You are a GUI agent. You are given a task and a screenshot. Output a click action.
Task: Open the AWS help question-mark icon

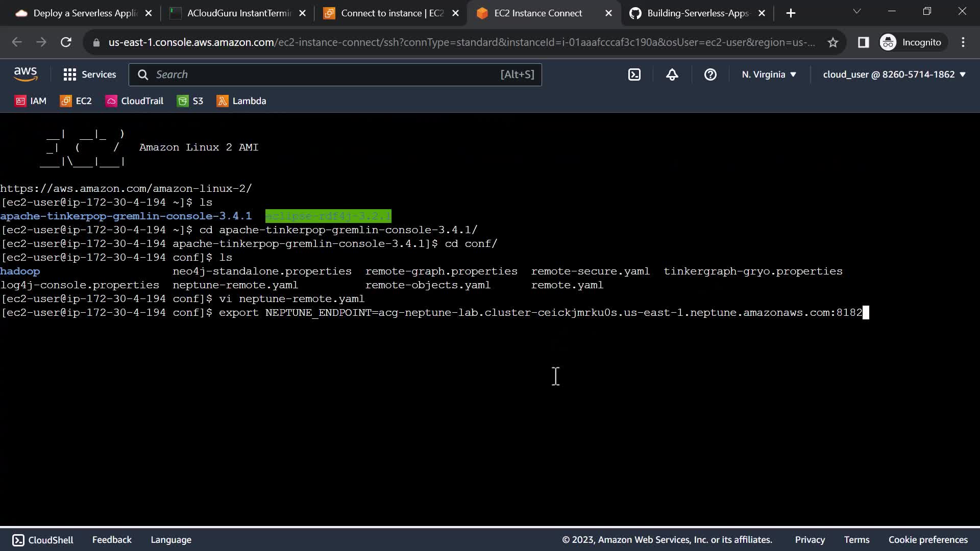pyautogui.click(x=710, y=74)
